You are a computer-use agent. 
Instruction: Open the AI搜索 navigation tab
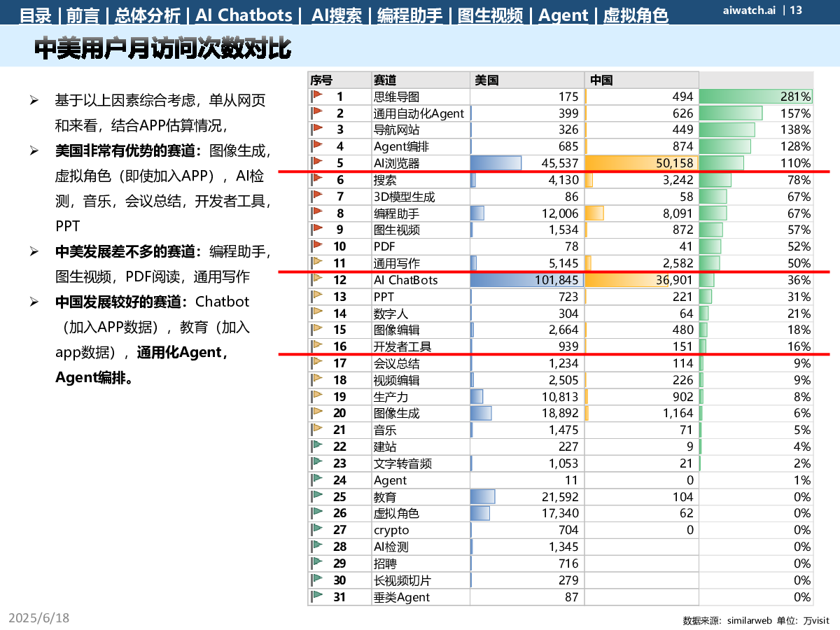click(337, 15)
